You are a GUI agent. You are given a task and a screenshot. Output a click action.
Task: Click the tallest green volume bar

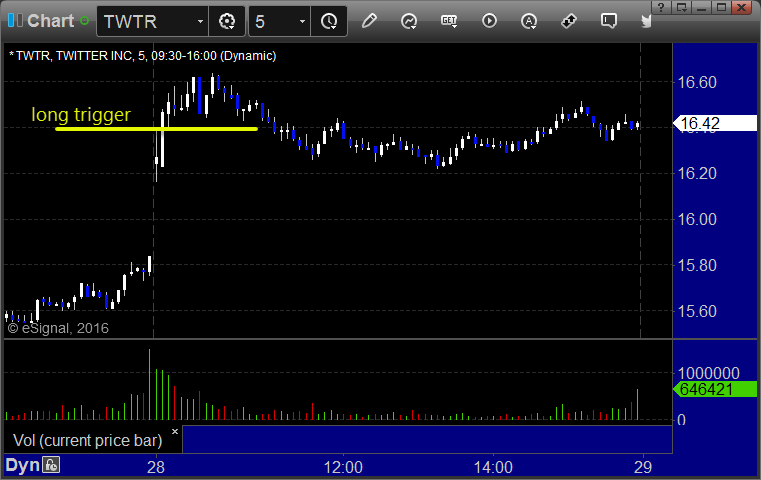click(149, 384)
